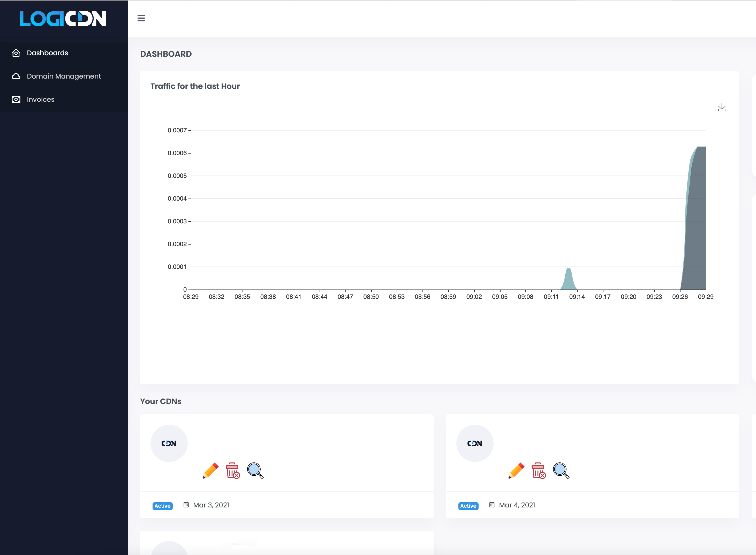Click Active badge on Mar 3 CDN
Screen dimensions: 756x555
[x=163, y=506]
